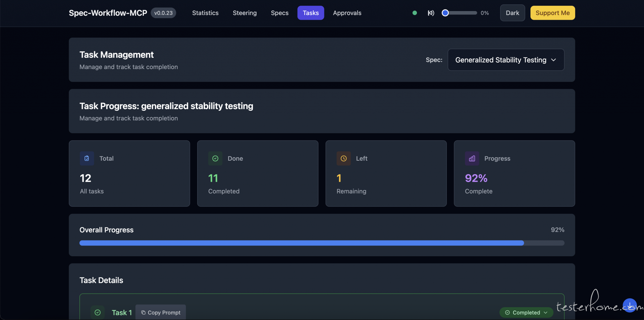The height and width of the screenshot is (320, 644).
Task: Open the Approvals tab
Action: coord(347,13)
